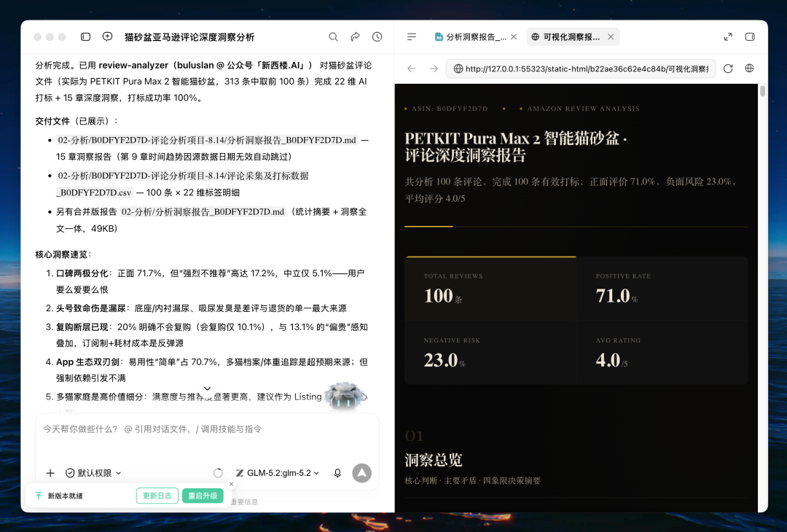787x532 pixels.
Task: Switch to 分析洞察报告 tab
Action: [x=470, y=36]
